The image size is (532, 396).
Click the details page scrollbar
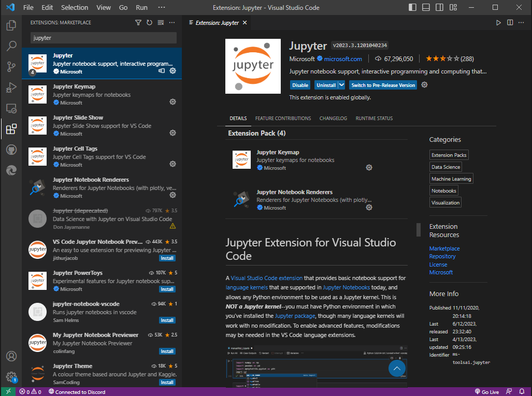pos(419,229)
